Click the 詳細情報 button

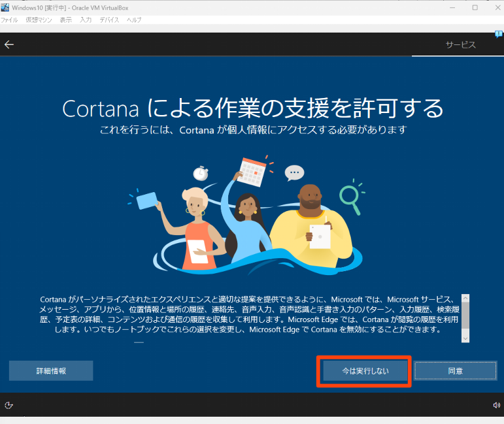click(51, 370)
